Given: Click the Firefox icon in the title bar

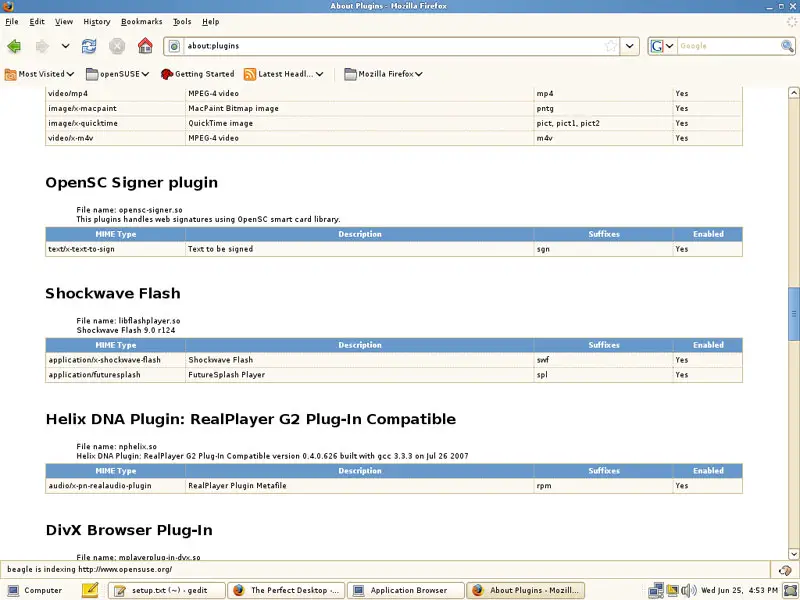Looking at the screenshot, I should pyautogui.click(x=7, y=6).
